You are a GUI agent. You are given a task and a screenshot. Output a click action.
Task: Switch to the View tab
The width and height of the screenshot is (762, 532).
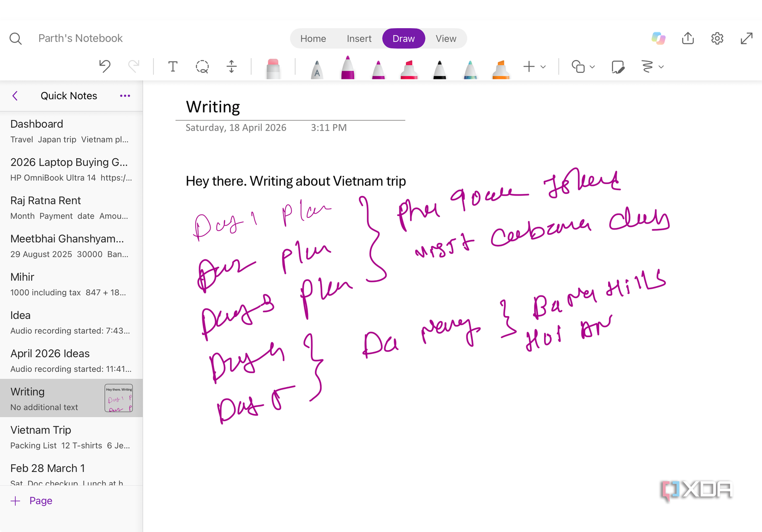pos(446,39)
